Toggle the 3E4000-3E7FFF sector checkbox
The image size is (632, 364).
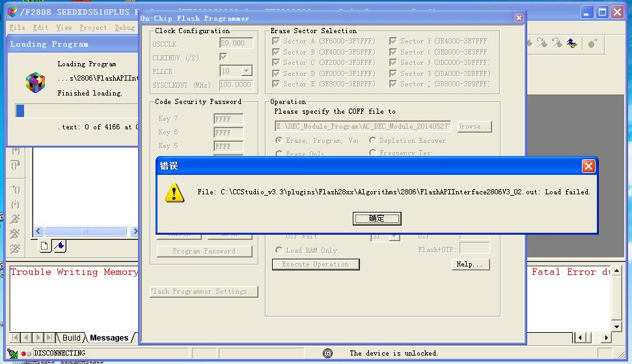click(393, 41)
